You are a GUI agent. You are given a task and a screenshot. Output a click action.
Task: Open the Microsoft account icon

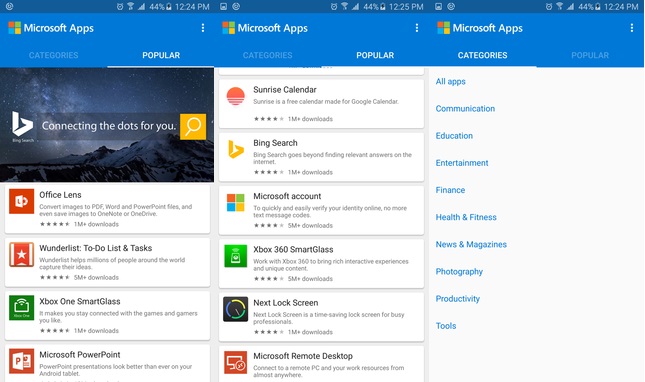[236, 203]
